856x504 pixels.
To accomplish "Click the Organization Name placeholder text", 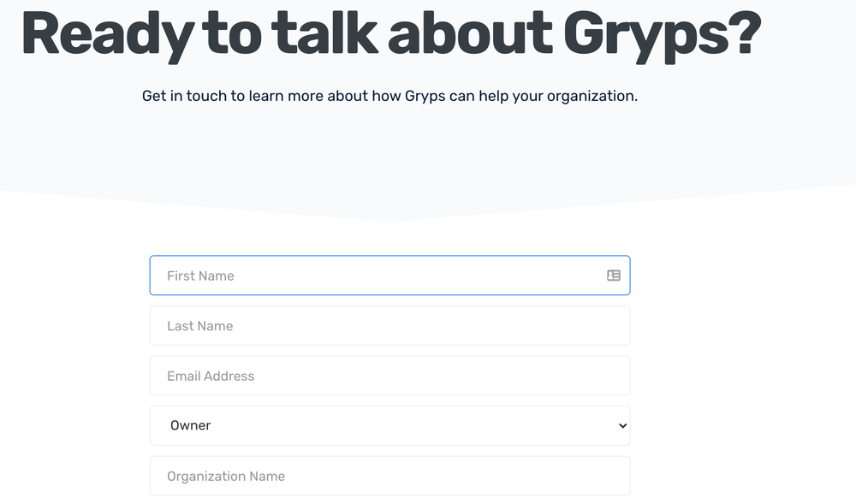I will [224, 475].
